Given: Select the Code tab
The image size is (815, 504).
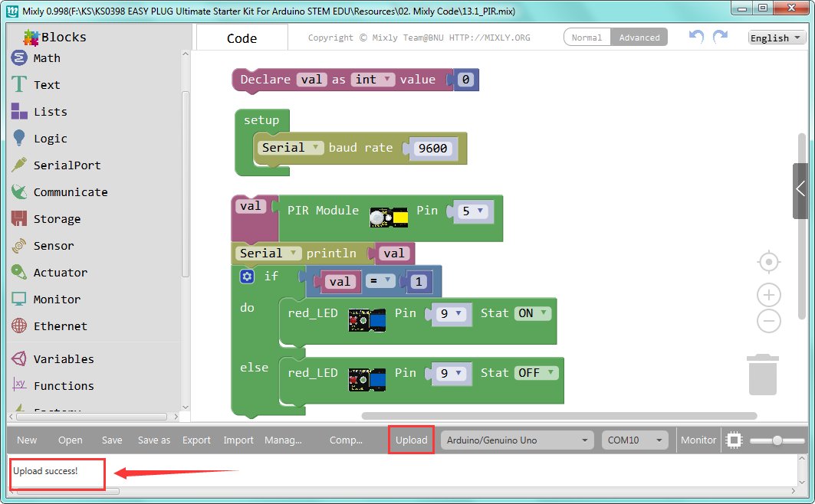Looking at the screenshot, I should 242,38.
